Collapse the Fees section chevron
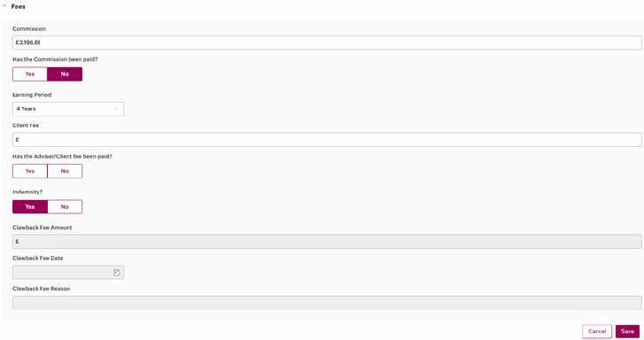644x340 pixels. coord(4,6)
